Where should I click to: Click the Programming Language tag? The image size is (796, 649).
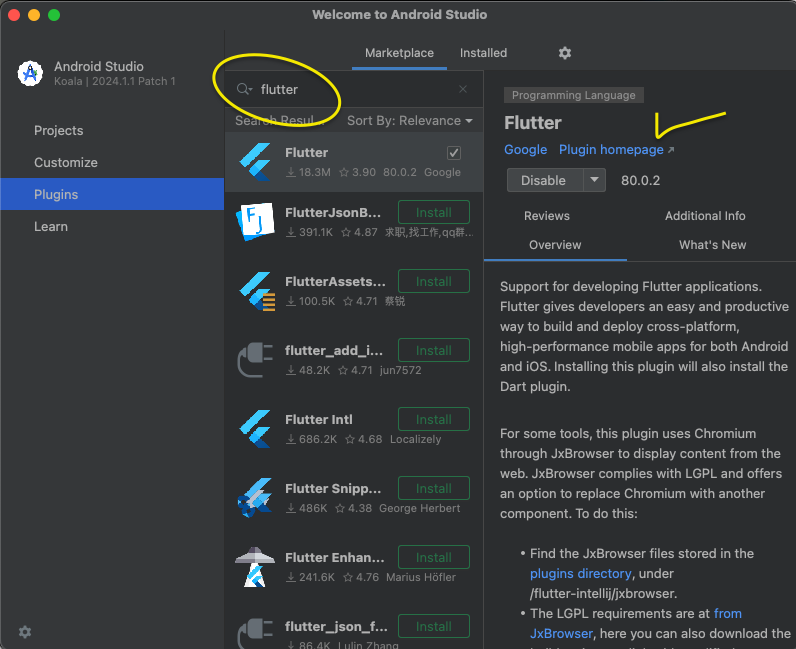(x=573, y=95)
